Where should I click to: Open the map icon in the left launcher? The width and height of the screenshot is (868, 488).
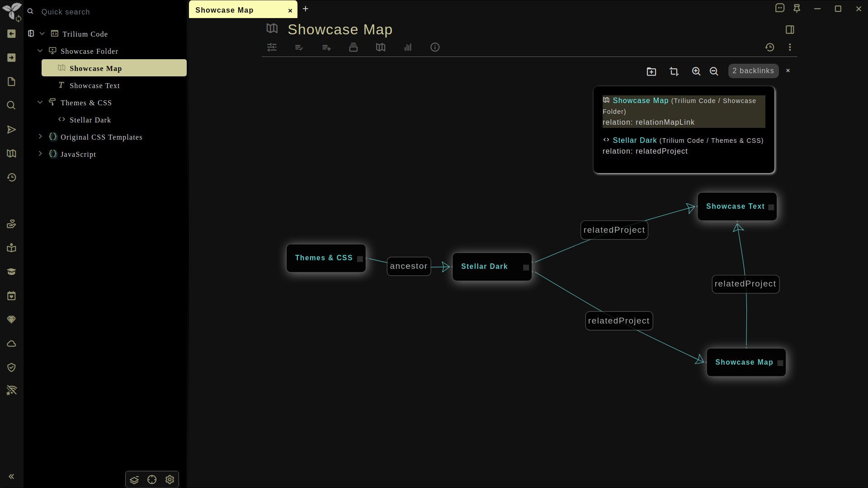click(x=12, y=154)
